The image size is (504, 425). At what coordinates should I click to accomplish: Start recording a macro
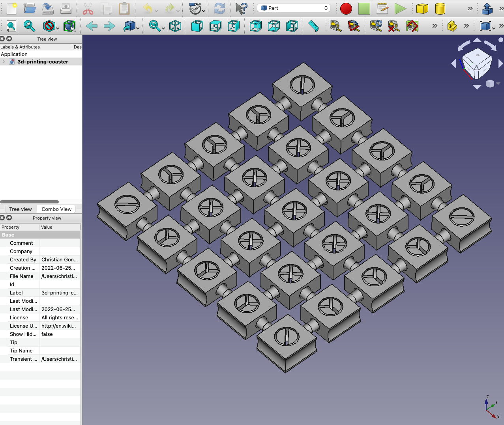pyautogui.click(x=346, y=8)
